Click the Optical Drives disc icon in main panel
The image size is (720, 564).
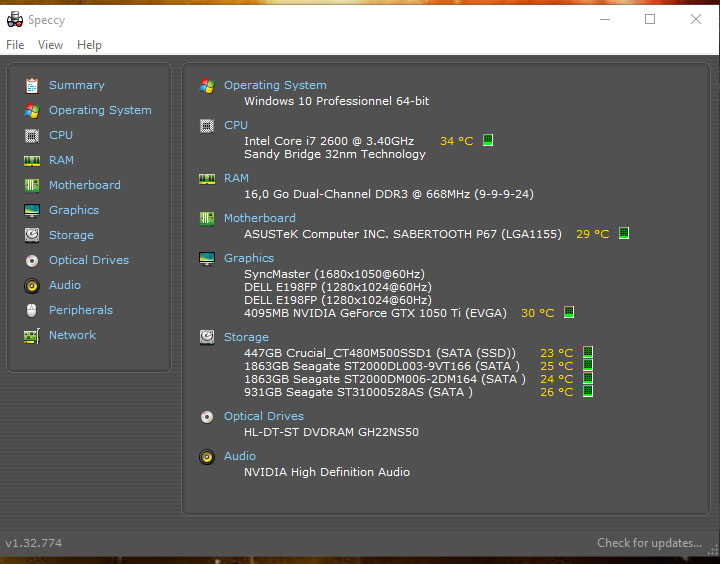point(207,417)
